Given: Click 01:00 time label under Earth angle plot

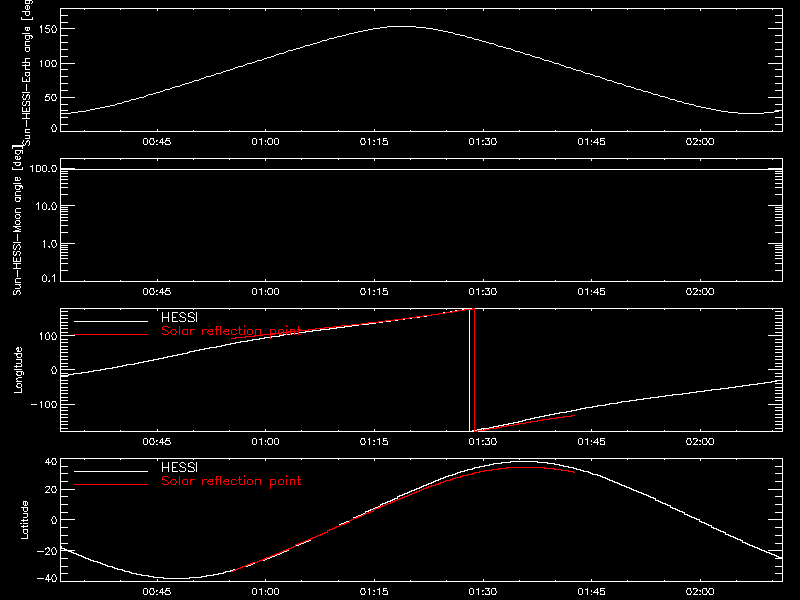Looking at the screenshot, I should coord(265,141).
